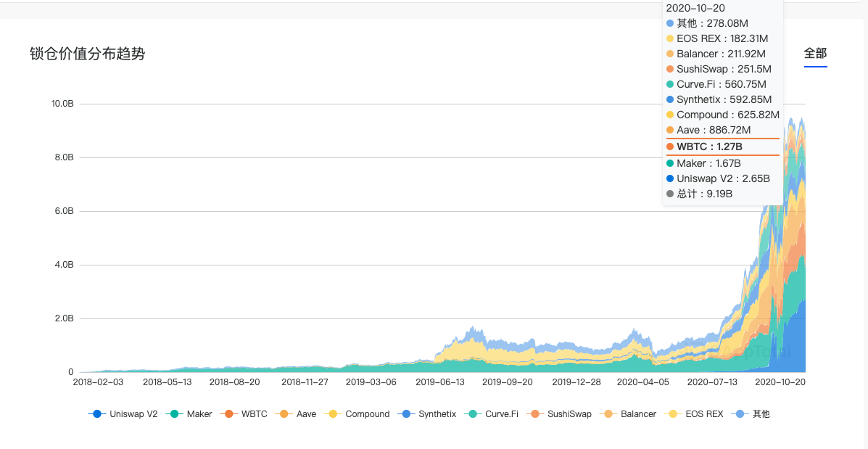
Task: Select the 全部 time range tab
Action: pyautogui.click(x=815, y=54)
